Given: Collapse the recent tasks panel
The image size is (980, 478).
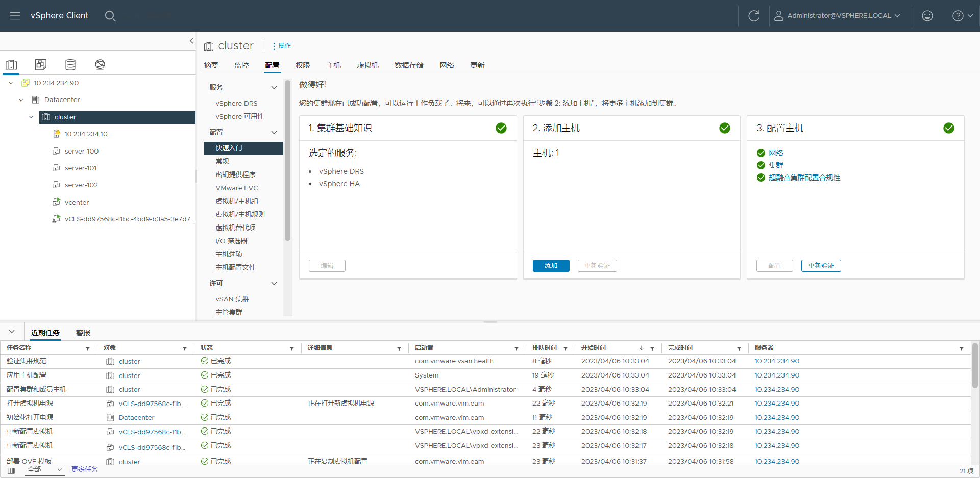Looking at the screenshot, I should (x=12, y=332).
